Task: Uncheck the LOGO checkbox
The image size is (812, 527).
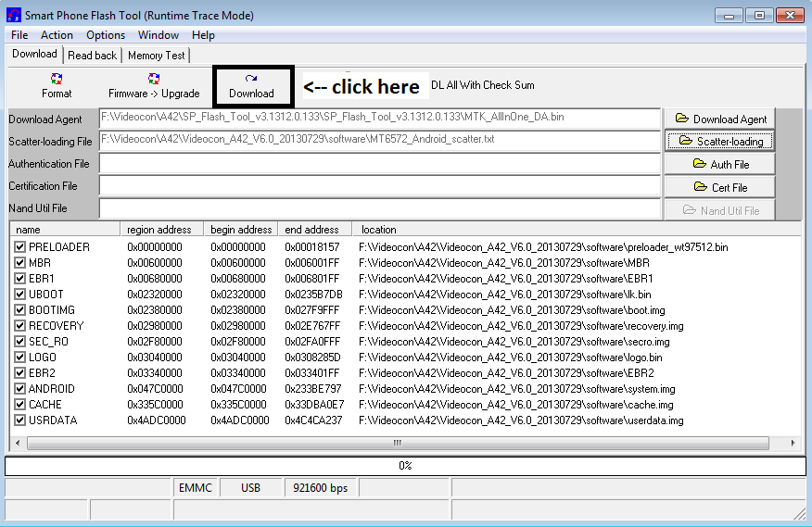Action: (19, 358)
